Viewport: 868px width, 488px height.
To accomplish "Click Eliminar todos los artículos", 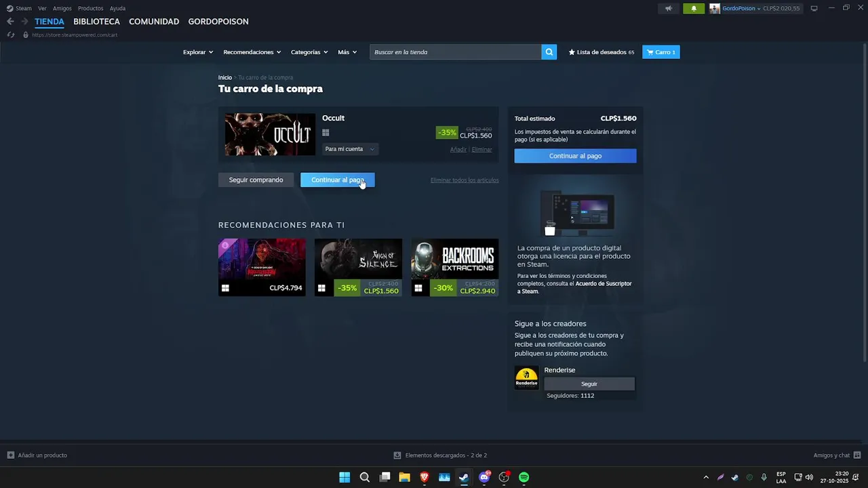I will click(465, 180).
